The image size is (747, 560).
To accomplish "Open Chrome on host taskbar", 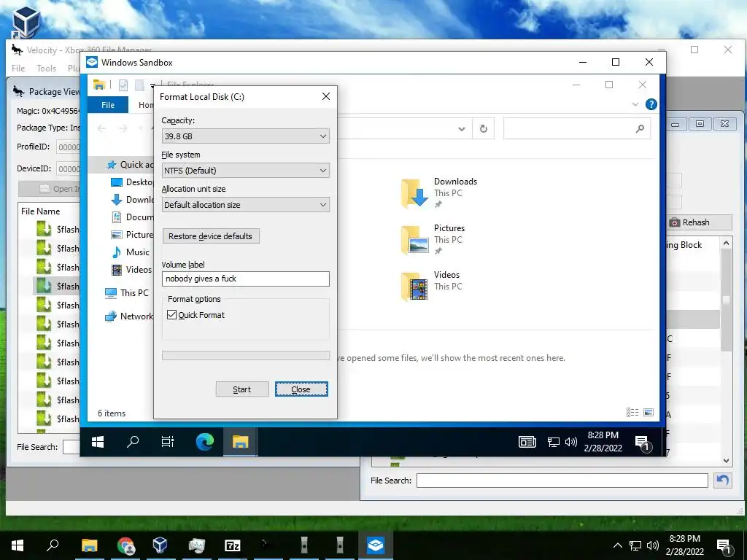I will click(x=125, y=545).
